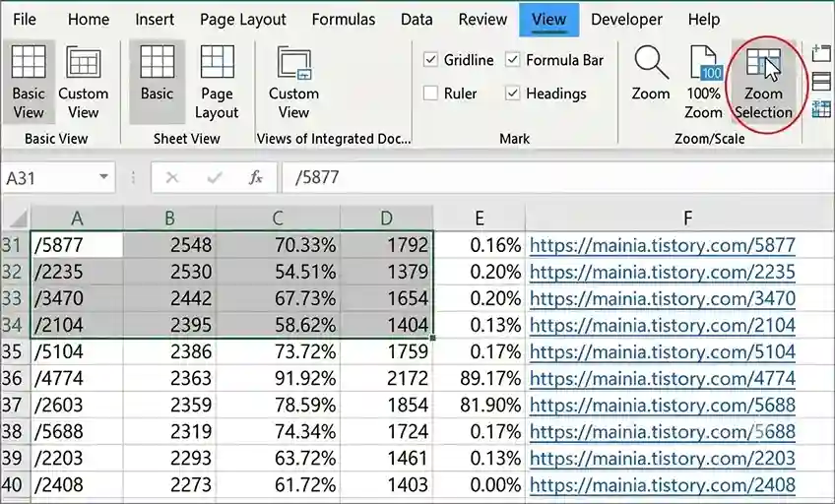Confirm entry with the checkmark formula icon
This screenshot has height=504, width=835.
point(214,177)
